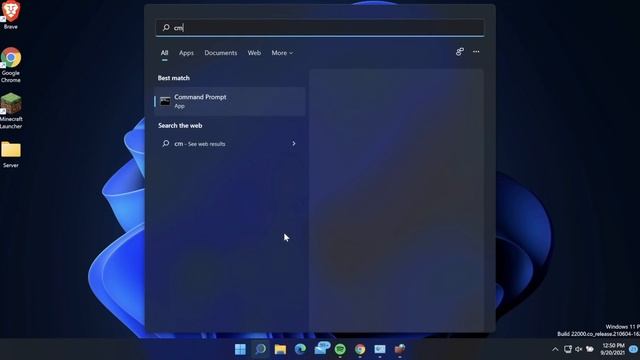640x360 pixels.
Task: Click inside the search text field
Action: pos(320,28)
